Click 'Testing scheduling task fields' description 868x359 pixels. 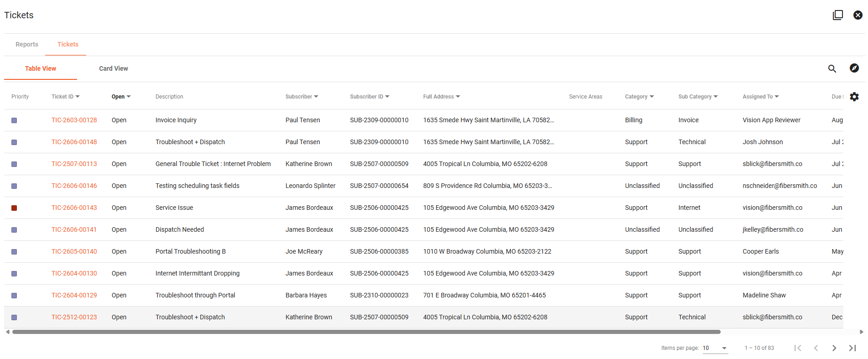tap(198, 186)
